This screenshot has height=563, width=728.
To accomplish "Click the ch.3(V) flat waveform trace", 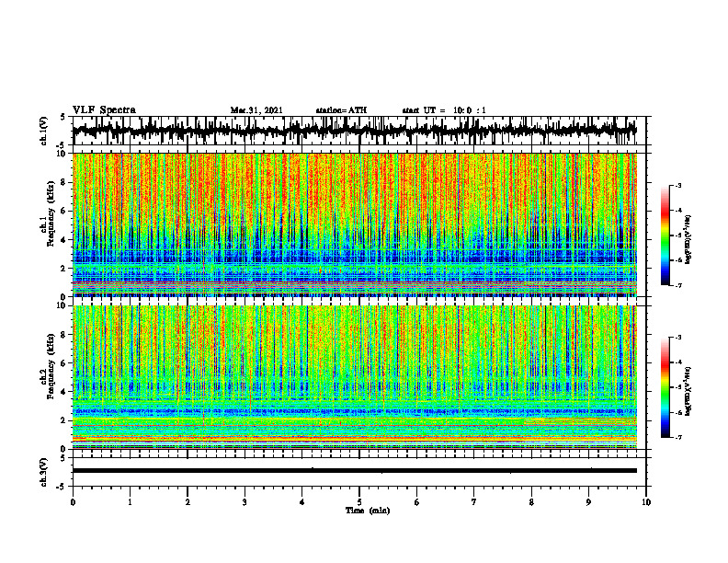I will [355, 471].
